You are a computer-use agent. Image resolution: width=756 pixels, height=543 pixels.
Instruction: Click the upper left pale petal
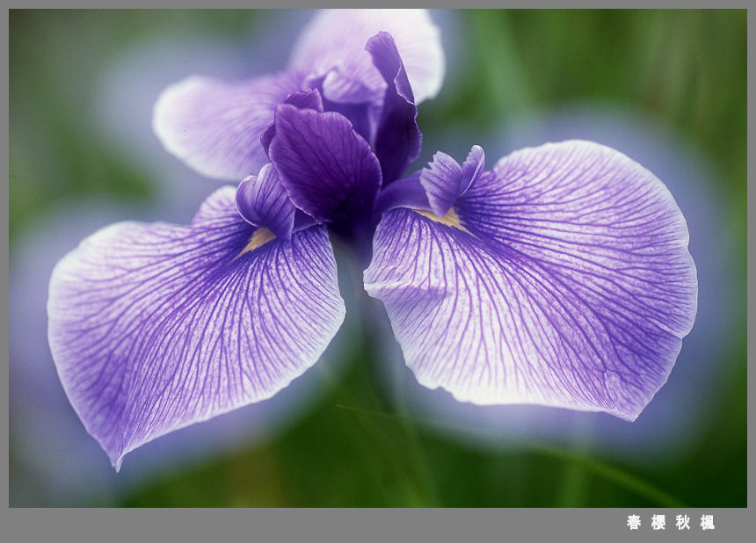(x=215, y=123)
